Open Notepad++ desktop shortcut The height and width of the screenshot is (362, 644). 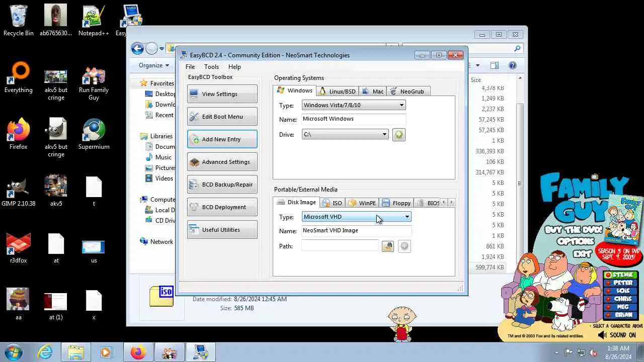[x=94, y=21]
